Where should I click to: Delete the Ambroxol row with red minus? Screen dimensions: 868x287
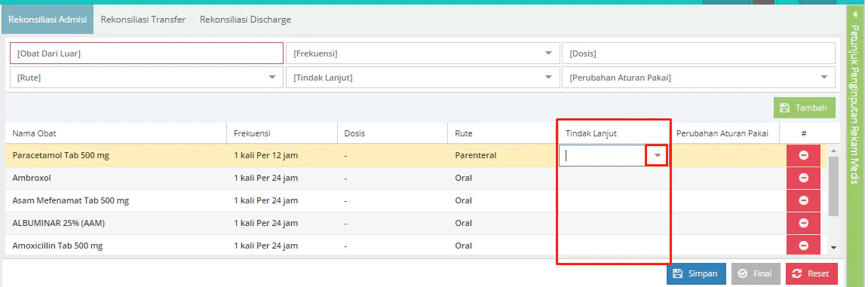click(x=803, y=178)
